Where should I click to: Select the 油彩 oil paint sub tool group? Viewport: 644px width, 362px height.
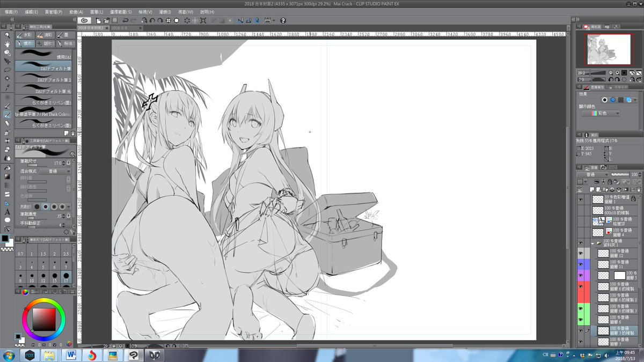pyautogui.click(x=46, y=35)
